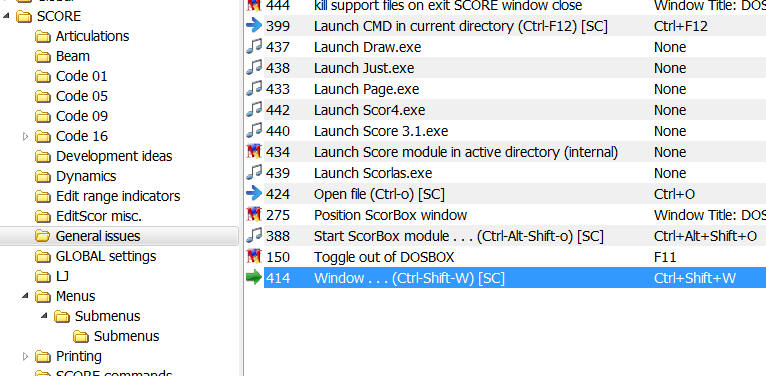The width and height of the screenshot is (766, 376).
Task: Click the Ctrl+Shift+W trigger cell
Action: [695, 278]
